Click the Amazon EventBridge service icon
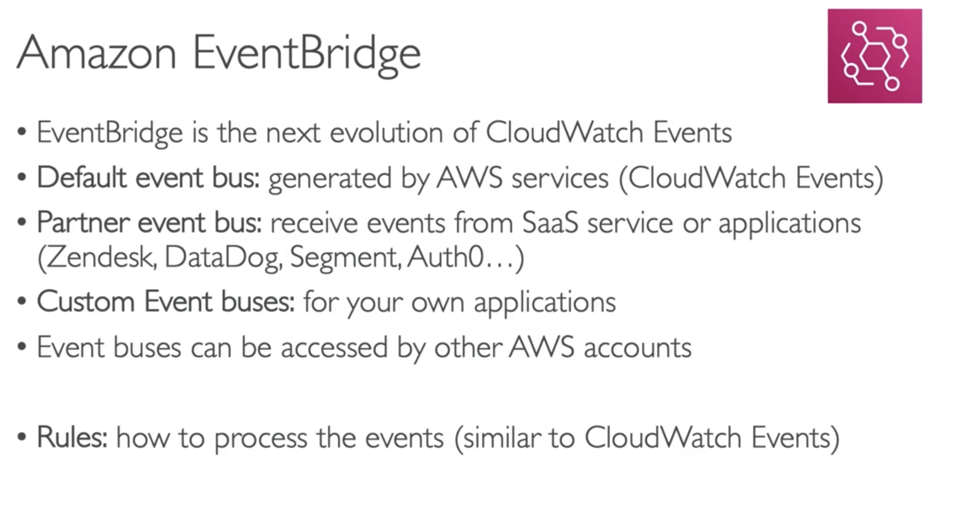The width and height of the screenshot is (957, 512). (x=875, y=56)
